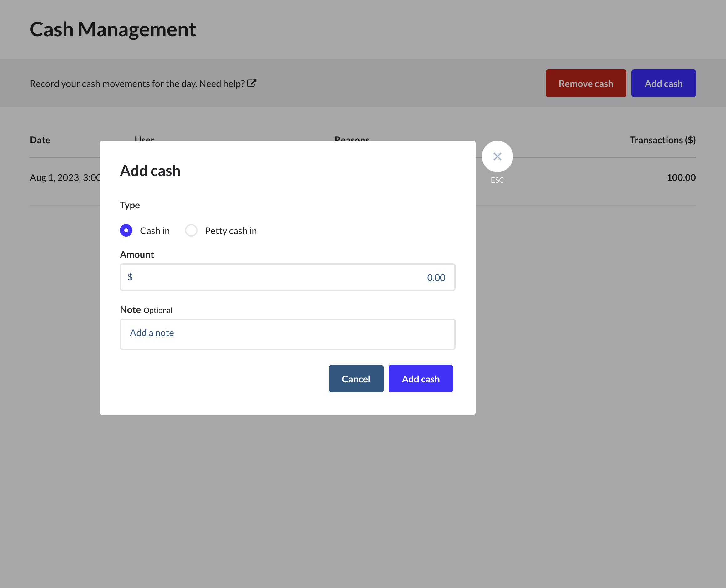Click the 100.00 transaction amount
The image size is (726, 588).
point(681,177)
